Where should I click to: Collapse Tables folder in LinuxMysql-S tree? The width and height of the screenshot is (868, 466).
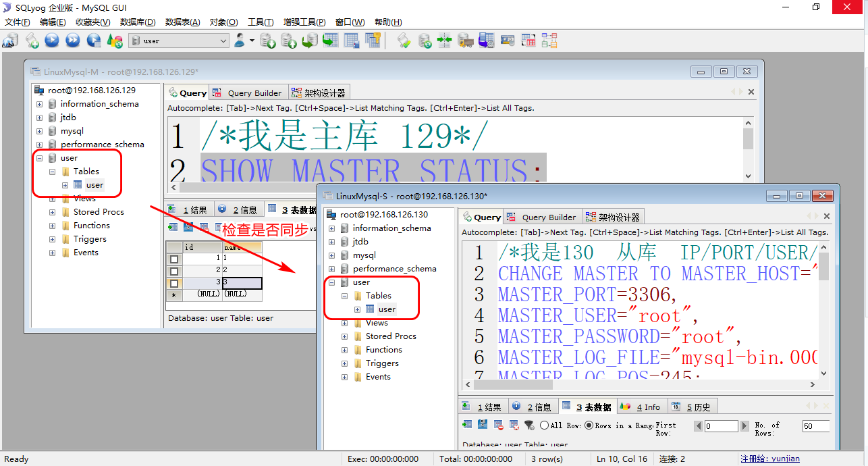coord(344,296)
